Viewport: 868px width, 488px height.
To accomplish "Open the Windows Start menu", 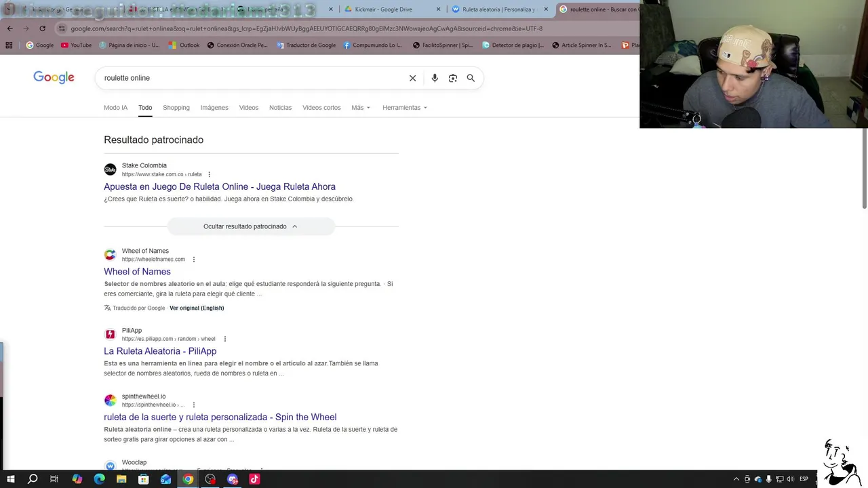I will point(10,479).
